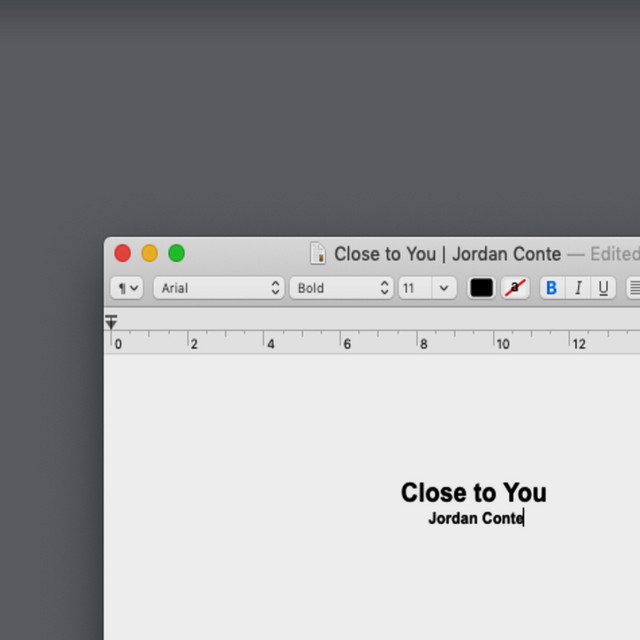Open the Bold typeface style dropdown
This screenshot has width=640, height=640.
pyautogui.click(x=341, y=288)
